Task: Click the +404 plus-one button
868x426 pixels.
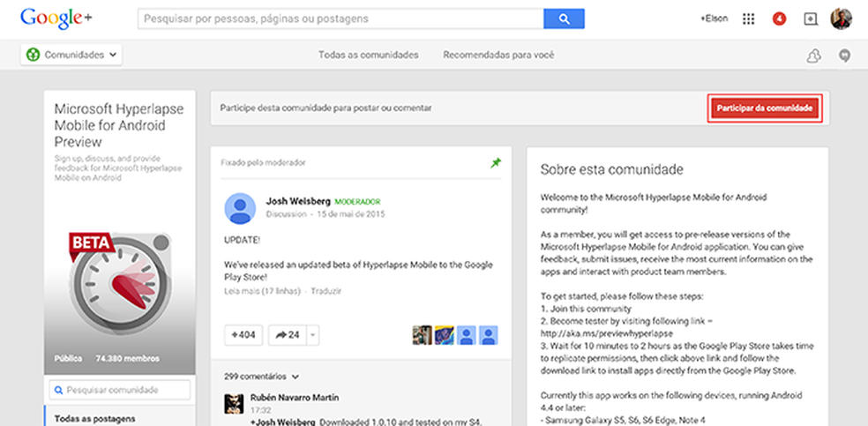Action: [243, 335]
